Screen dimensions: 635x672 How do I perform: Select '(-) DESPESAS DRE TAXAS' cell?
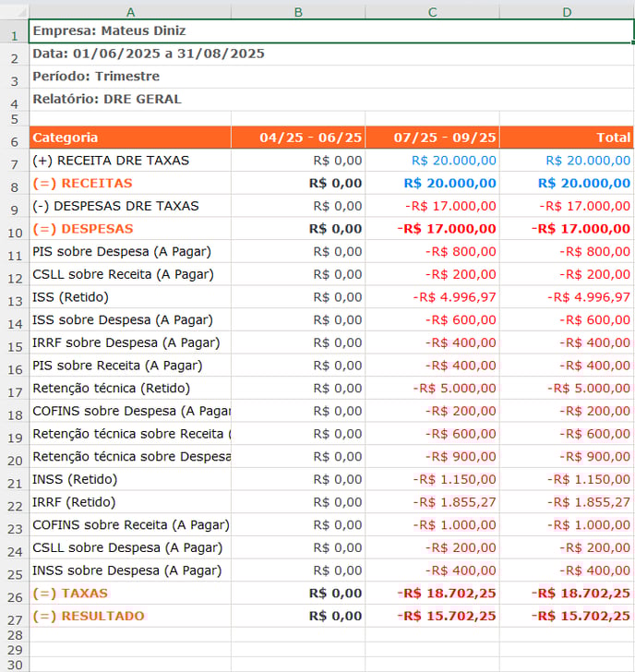click(130, 206)
